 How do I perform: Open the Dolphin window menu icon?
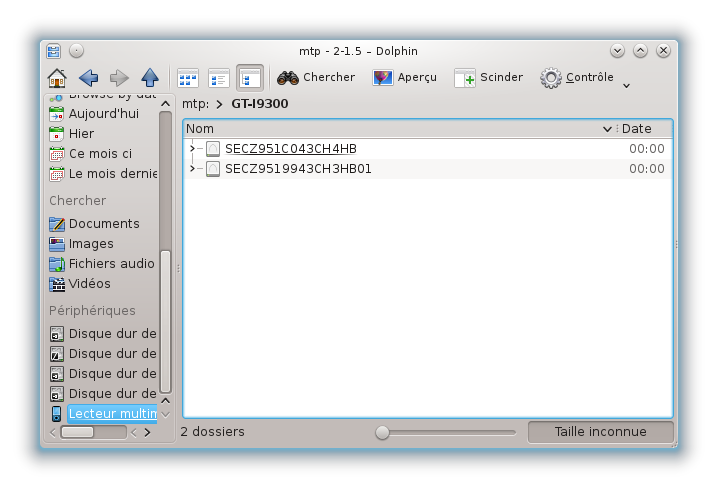54,51
